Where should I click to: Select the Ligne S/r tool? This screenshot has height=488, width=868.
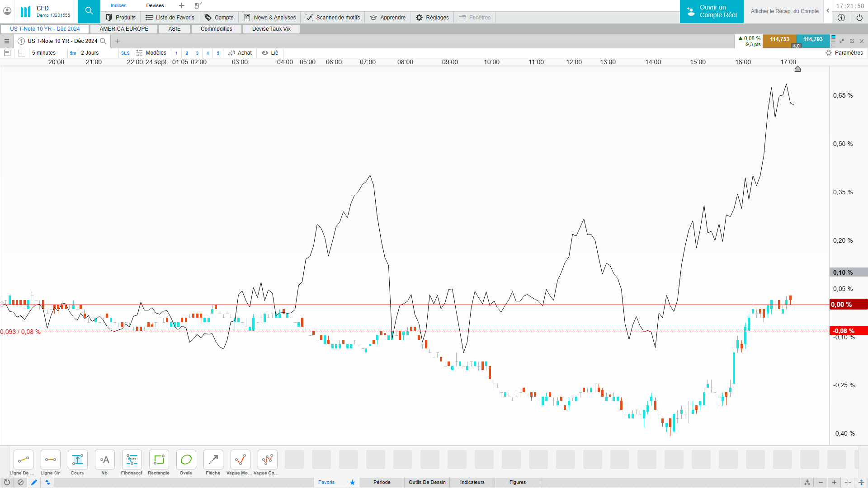(x=50, y=460)
